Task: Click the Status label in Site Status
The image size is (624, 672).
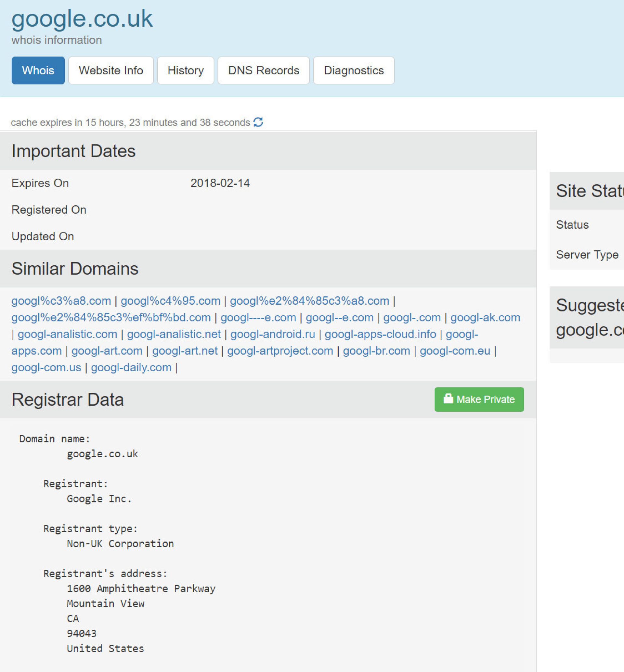Action: [x=572, y=224]
